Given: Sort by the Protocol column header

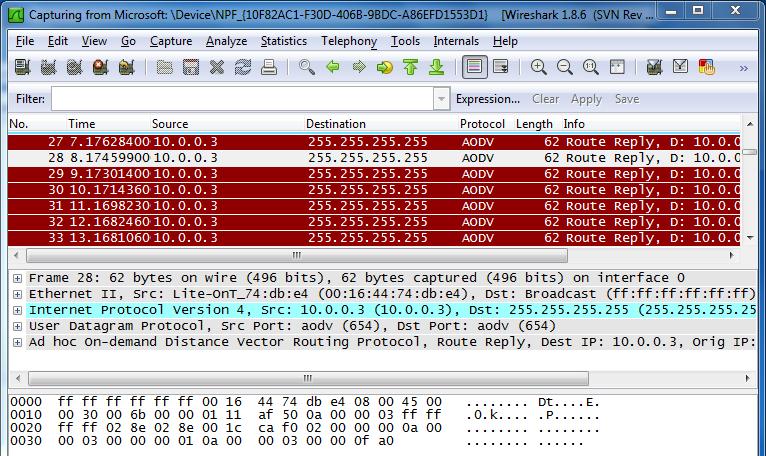Looking at the screenshot, I should coord(482,124).
